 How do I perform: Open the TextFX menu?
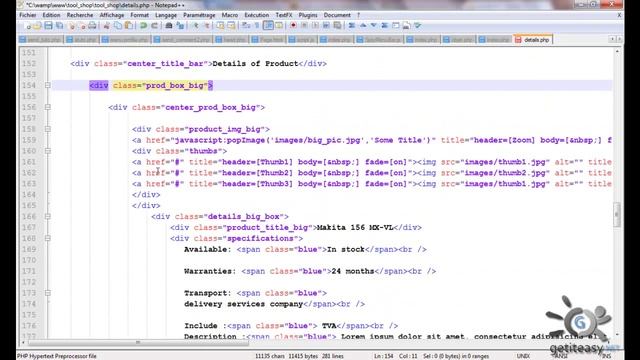click(x=284, y=15)
